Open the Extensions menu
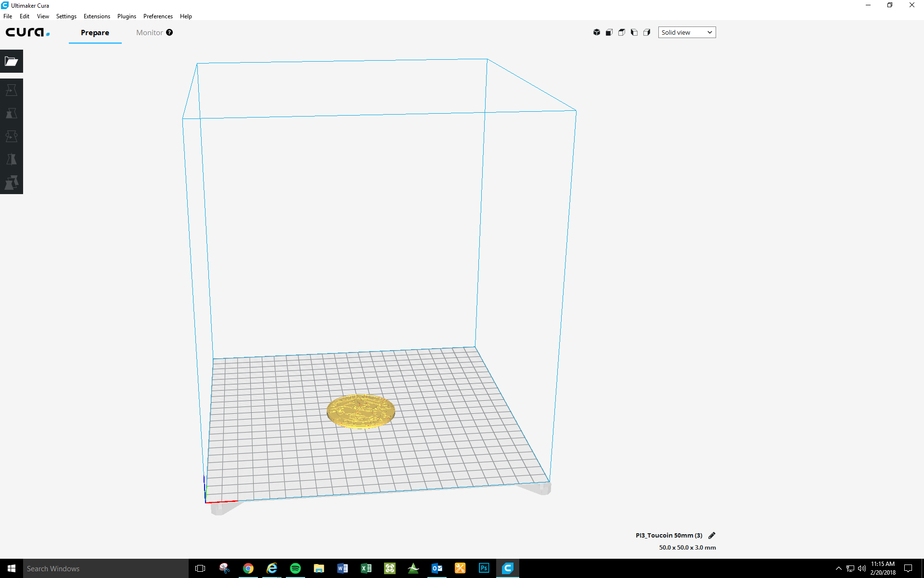924x578 pixels. (x=97, y=16)
